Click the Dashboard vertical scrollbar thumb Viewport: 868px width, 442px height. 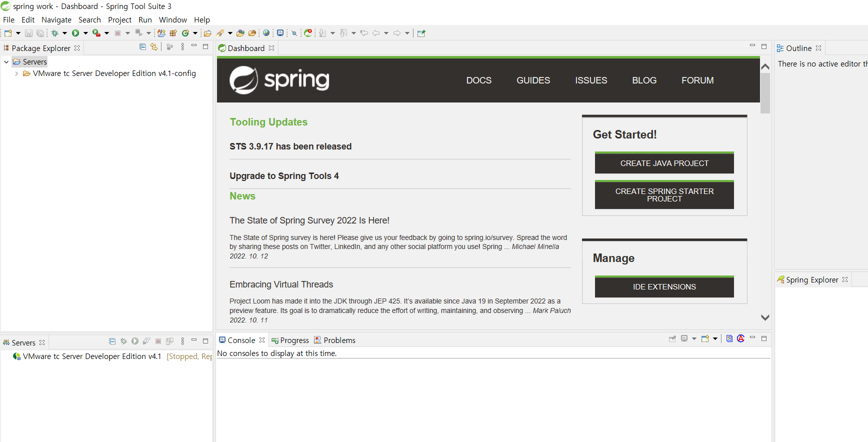[765, 93]
